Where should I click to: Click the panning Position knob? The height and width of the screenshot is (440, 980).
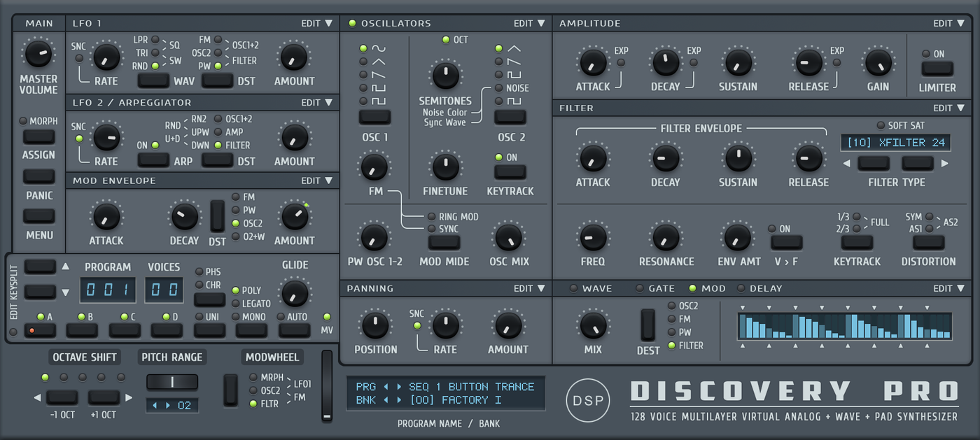[x=375, y=325]
